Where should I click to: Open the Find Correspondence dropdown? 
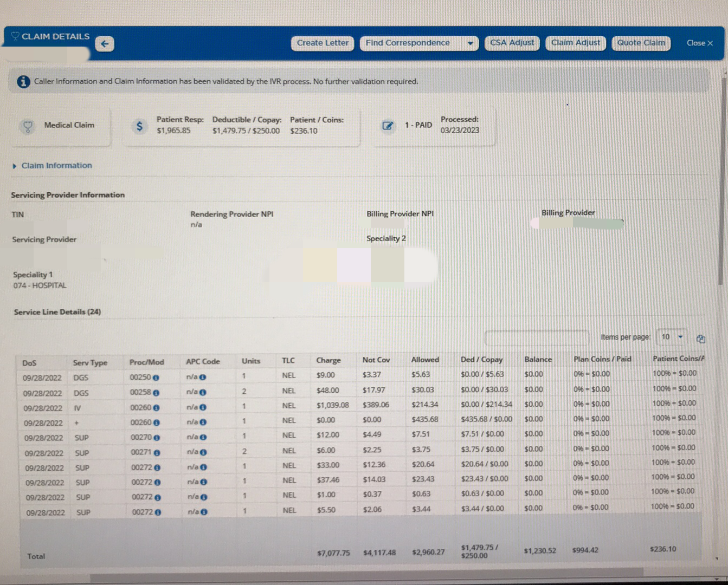419,43
